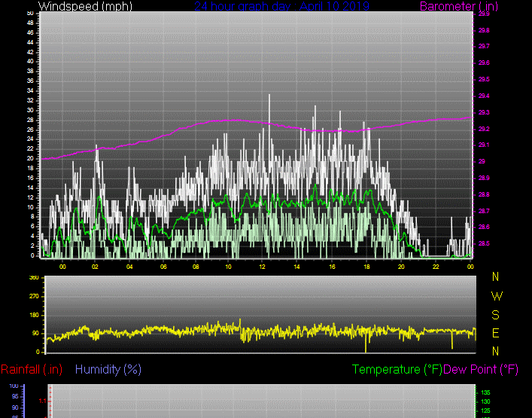Click the temperature scale value 135
The height and width of the screenshot is (418, 532).
[x=485, y=392]
